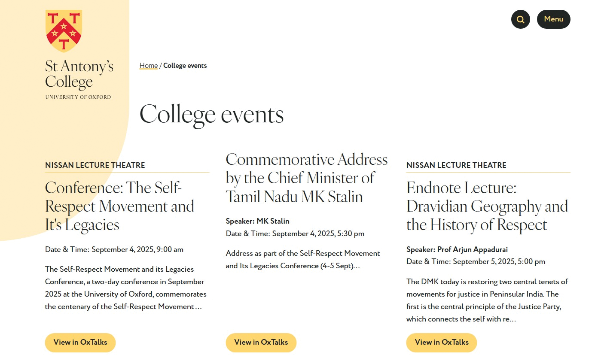Click Nissan Lecture Theatre label above Conference
Image resolution: width=598 pixels, height=364 pixels.
coord(95,165)
